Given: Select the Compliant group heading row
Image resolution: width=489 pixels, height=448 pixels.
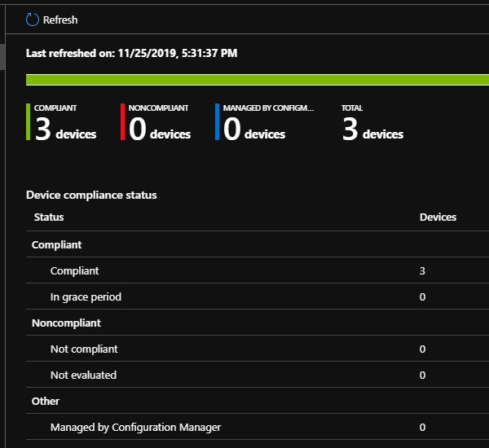Looking at the screenshot, I should click(57, 244).
